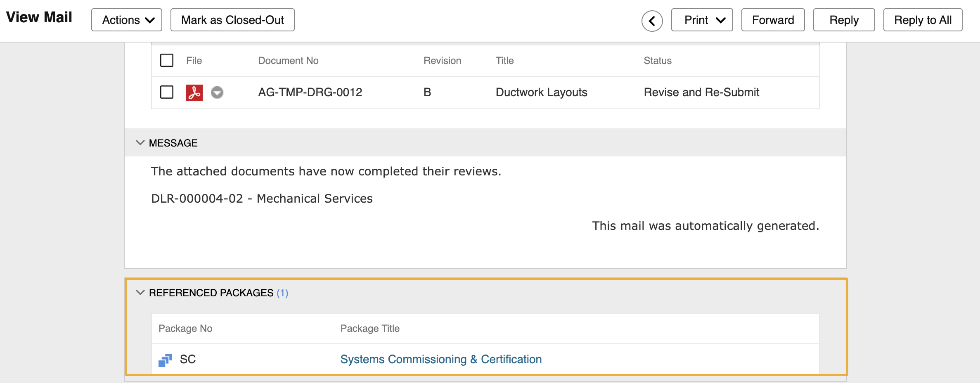
Task: Sort by the Status column header
Action: (x=658, y=61)
